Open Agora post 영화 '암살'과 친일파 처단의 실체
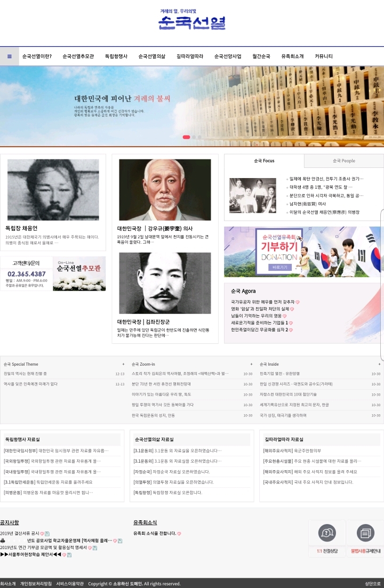This screenshot has height=588, width=384. click(260, 309)
